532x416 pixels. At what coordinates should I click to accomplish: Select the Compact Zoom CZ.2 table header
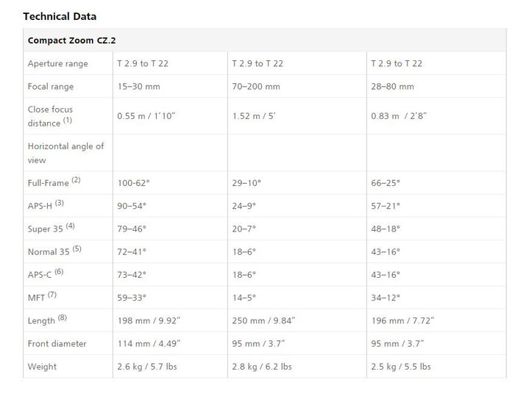tap(71, 40)
